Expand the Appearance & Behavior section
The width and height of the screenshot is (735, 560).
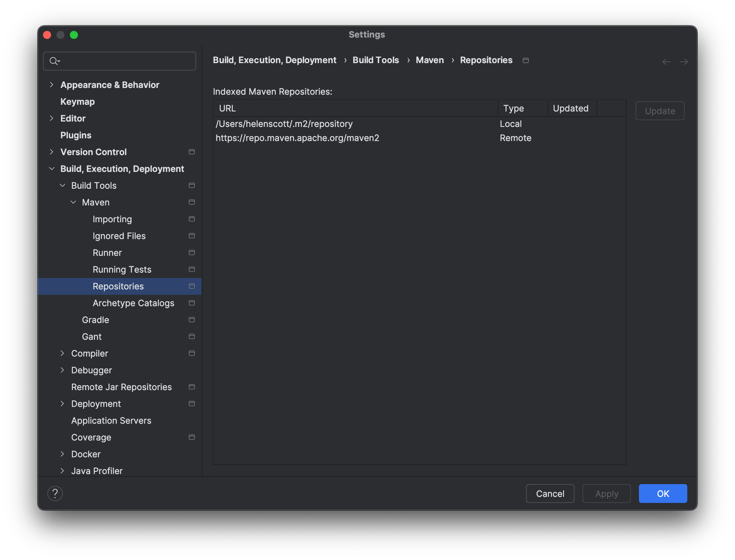pyautogui.click(x=51, y=85)
